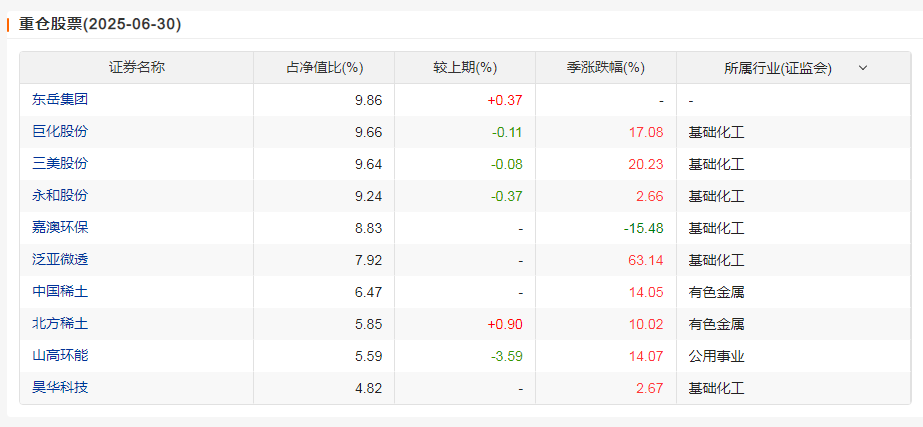Open the 中国稀土 stock link
Screen dimensions: 923x427
pos(60,292)
